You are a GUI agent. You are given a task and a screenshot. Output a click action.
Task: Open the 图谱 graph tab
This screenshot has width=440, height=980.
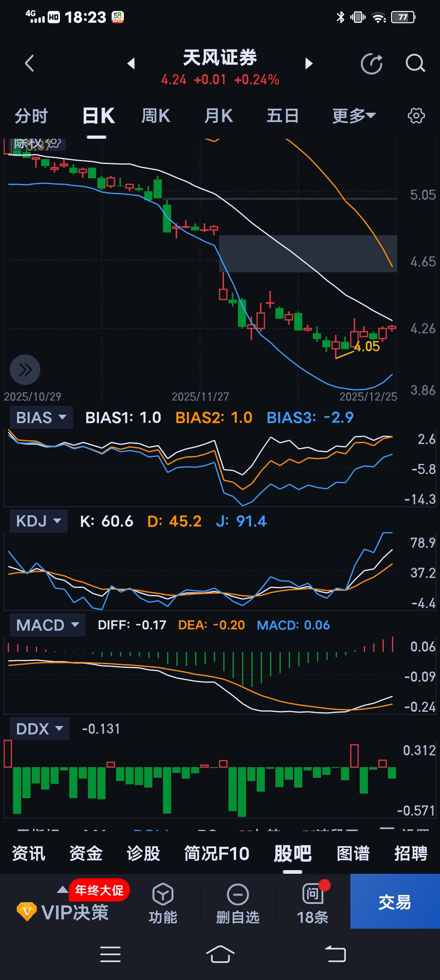pyautogui.click(x=353, y=854)
